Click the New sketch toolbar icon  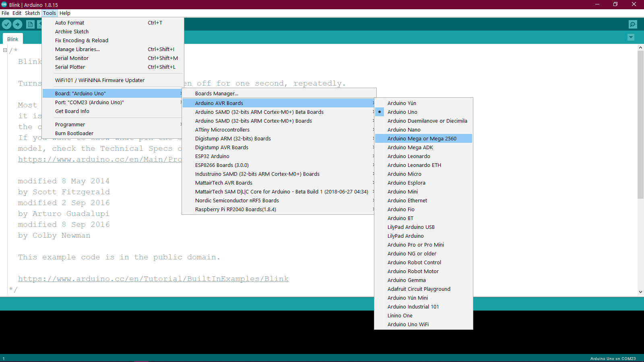click(30, 24)
